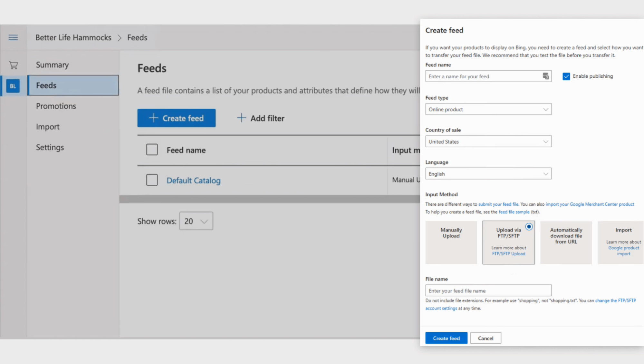The image size is (644, 364).
Task: Open Settings in the left navigation
Action: tap(50, 147)
